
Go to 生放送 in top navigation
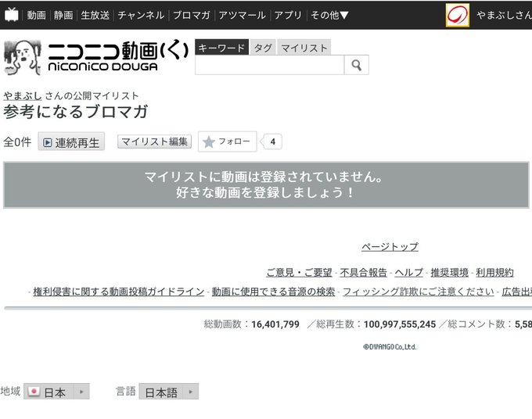(95, 15)
